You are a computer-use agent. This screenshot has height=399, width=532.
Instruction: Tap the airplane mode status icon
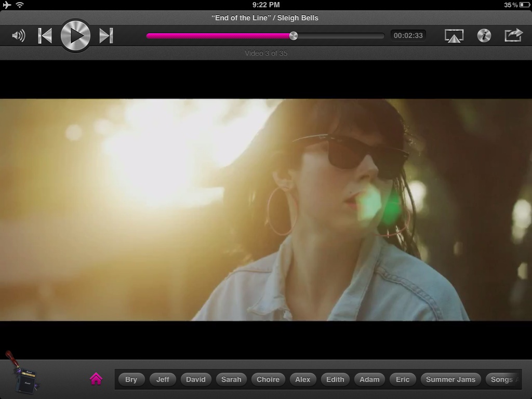pyautogui.click(x=7, y=5)
